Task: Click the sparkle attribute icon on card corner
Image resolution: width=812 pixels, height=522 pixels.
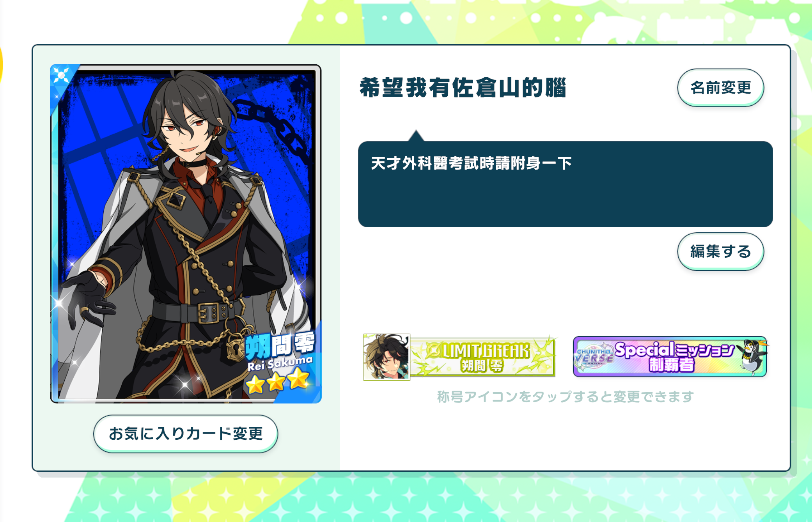Action: 61,75
